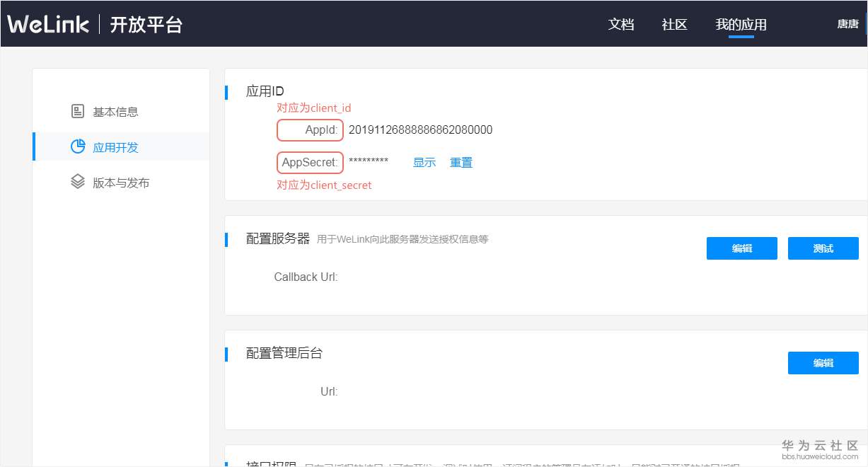This screenshot has height=467, width=868.
Task: Click the 开放平台 title text
Action: (x=146, y=24)
